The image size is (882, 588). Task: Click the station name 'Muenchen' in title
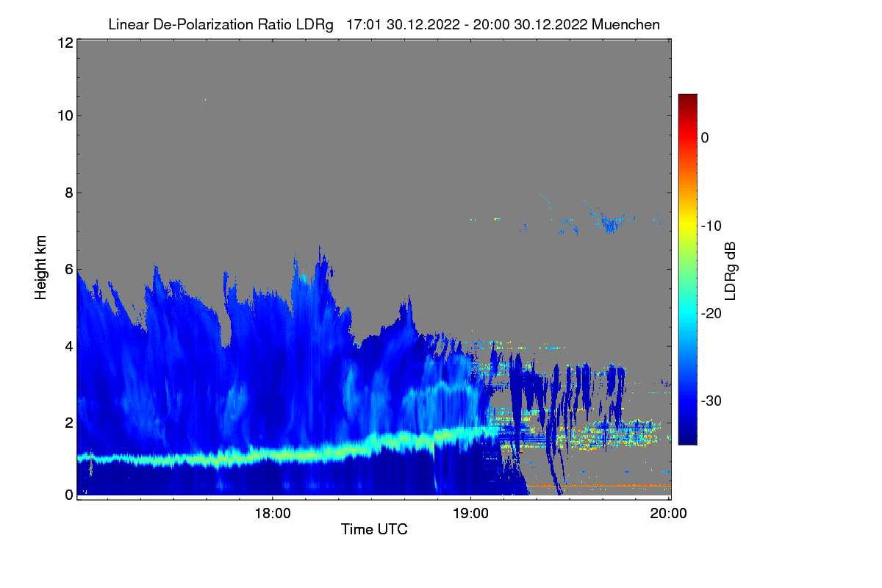pos(625,25)
